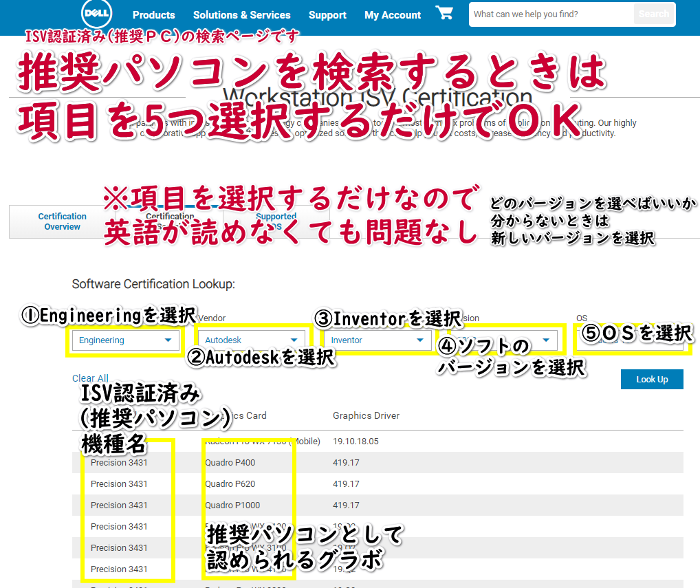Click driver version 19.10.18.05
This screenshot has width=700, height=588.
356,441
